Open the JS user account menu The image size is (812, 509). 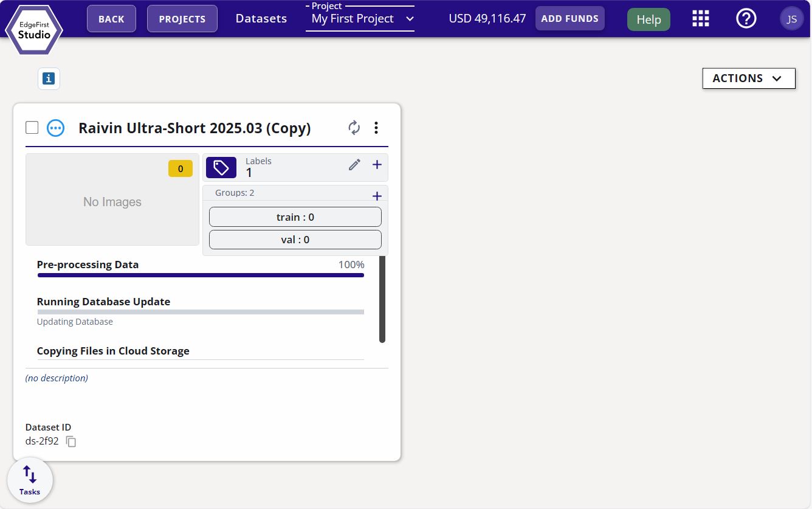click(x=791, y=19)
